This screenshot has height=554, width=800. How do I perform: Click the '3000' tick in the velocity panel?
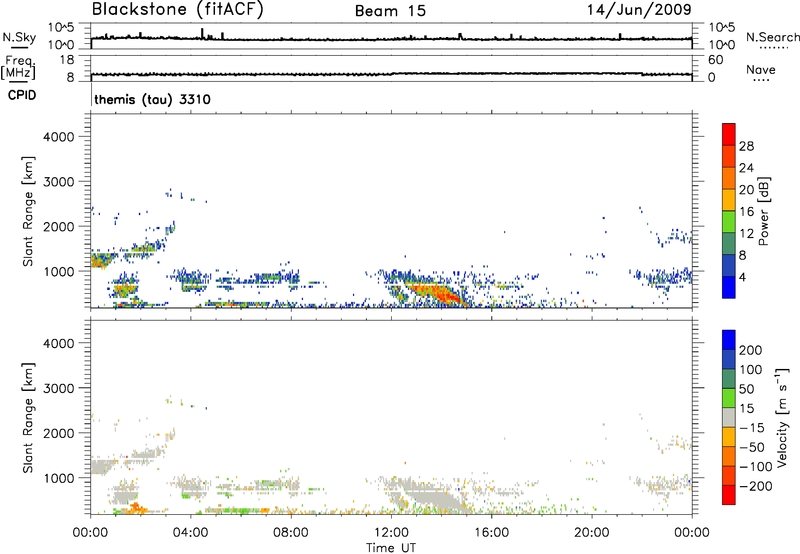(x=59, y=388)
